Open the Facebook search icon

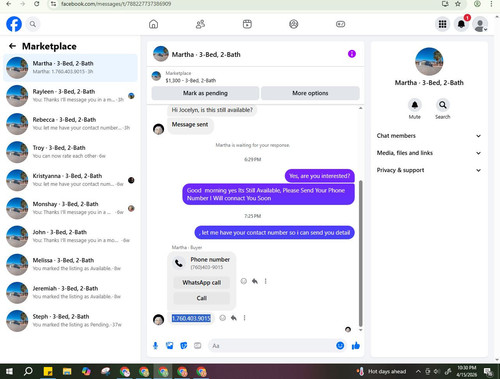(33, 24)
